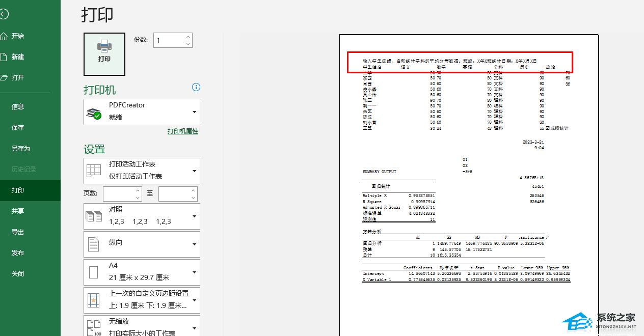Viewport: 644px width, 336px height.
Task: Click the Home (开始) house icon
Action: click(4, 36)
